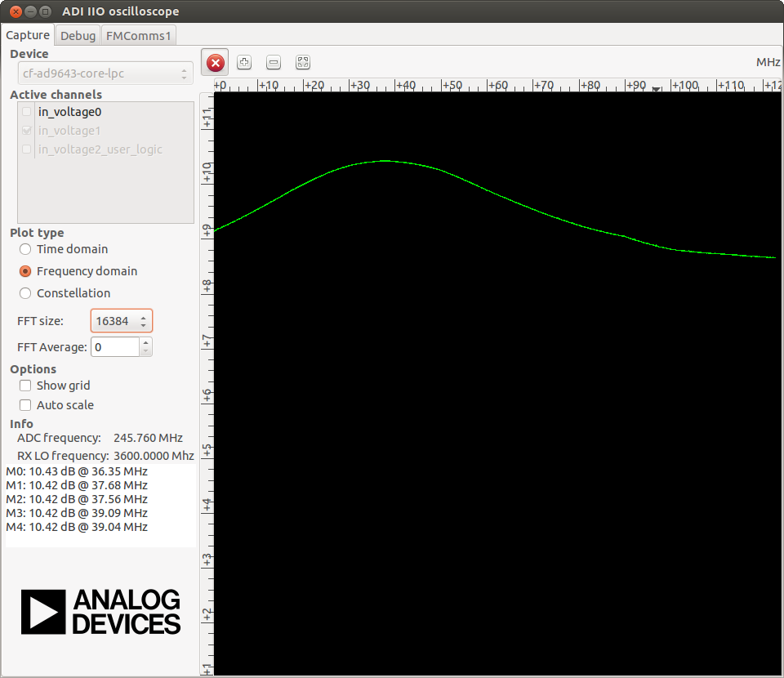
Task: Click the FFT Average input field
Action: (x=115, y=347)
